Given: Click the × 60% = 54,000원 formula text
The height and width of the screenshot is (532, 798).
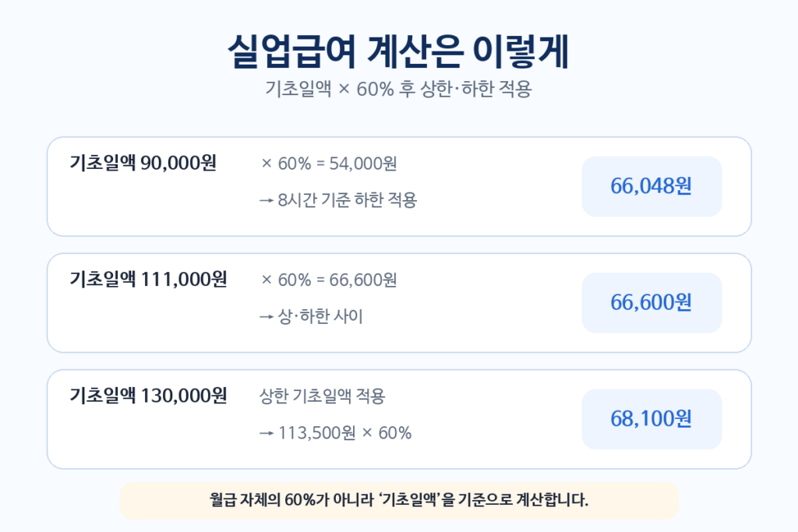Looking at the screenshot, I should [329, 164].
